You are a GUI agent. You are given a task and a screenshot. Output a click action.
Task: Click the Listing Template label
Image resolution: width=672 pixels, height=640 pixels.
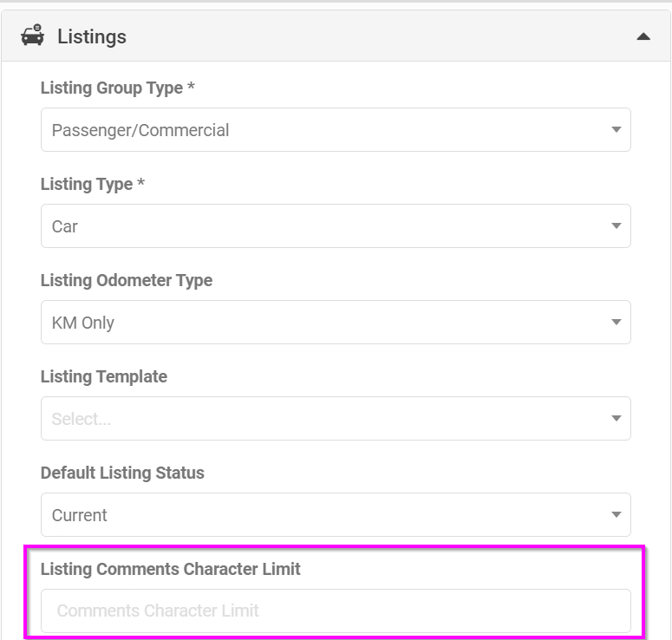click(x=104, y=376)
